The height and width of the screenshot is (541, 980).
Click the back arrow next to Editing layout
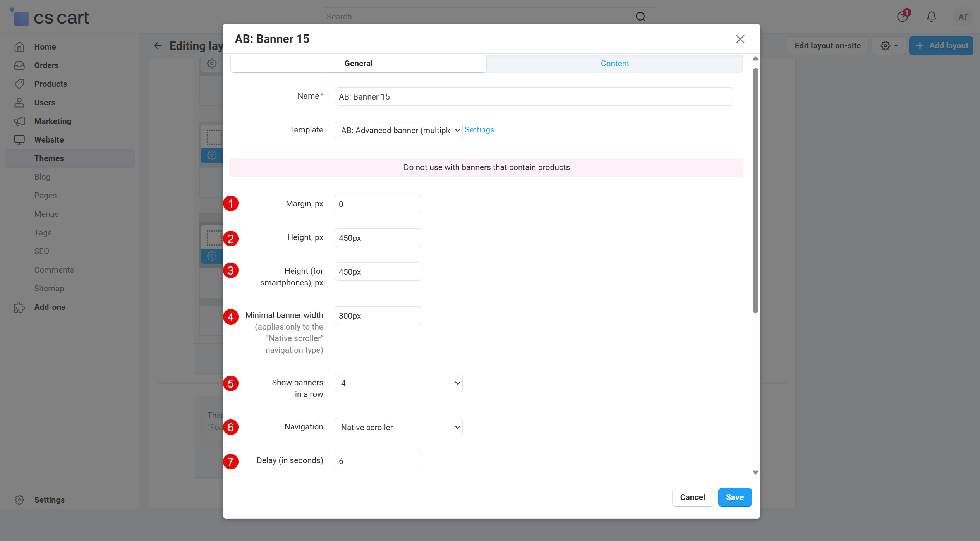(158, 46)
